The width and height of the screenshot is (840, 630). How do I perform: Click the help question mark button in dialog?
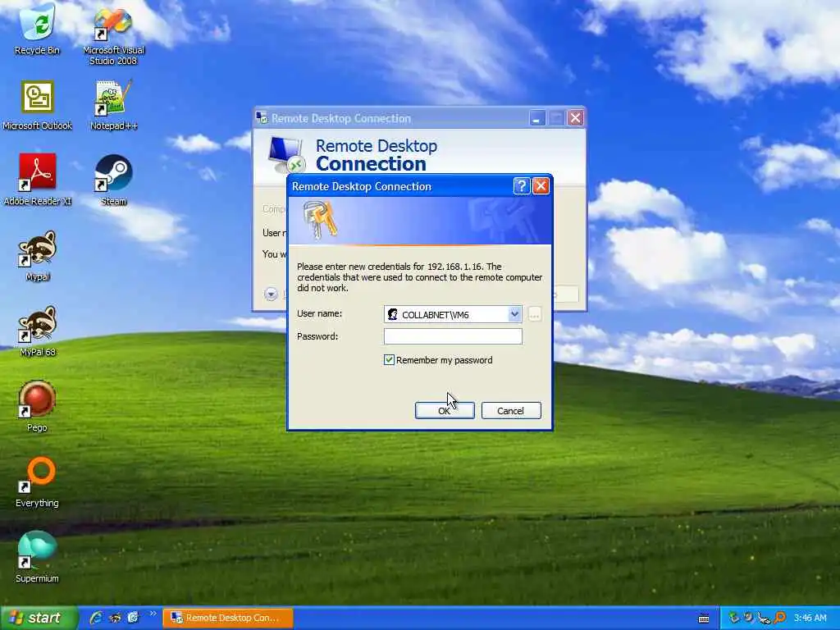pyautogui.click(x=521, y=186)
